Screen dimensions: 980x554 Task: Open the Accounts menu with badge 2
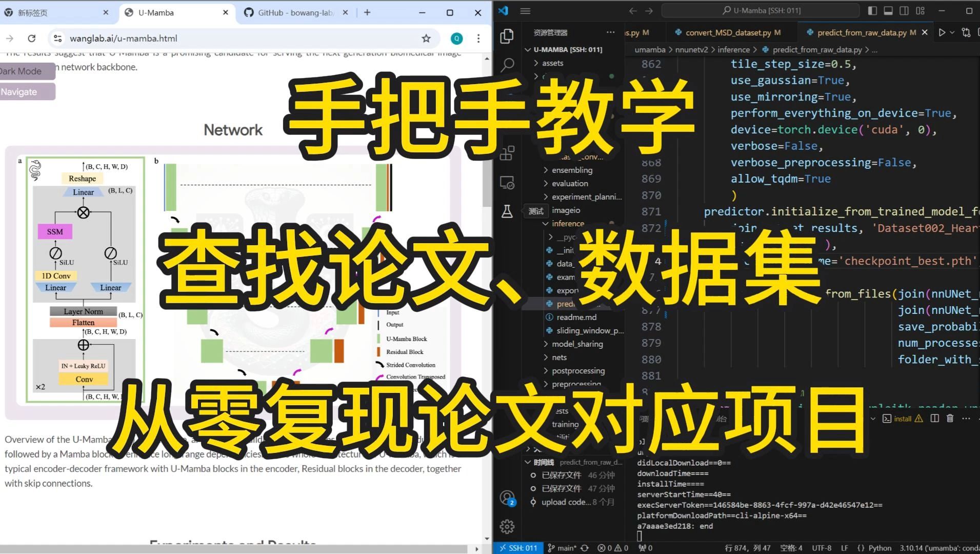click(x=508, y=498)
